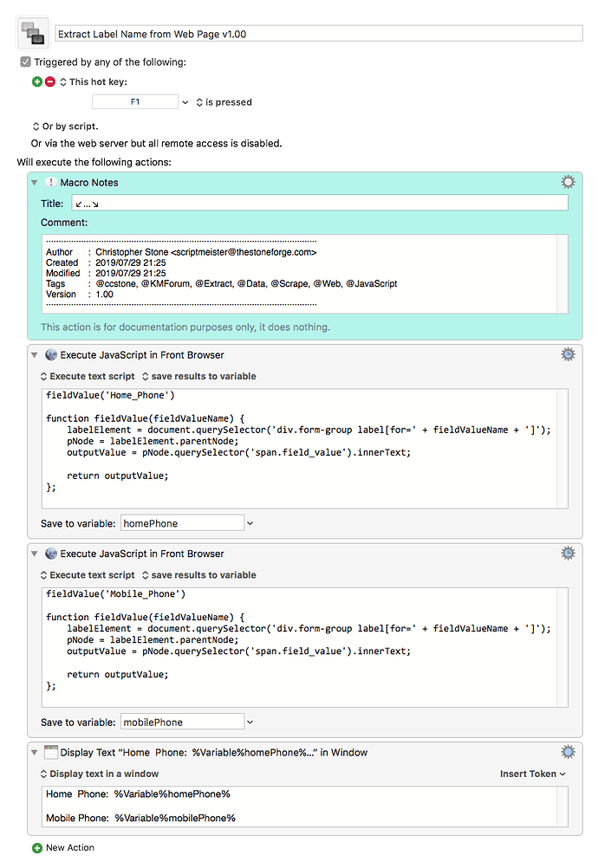Collapse the Display Text action
The image size is (598, 868).
tap(35, 752)
